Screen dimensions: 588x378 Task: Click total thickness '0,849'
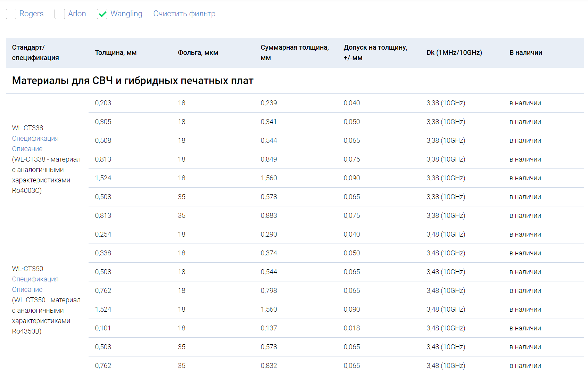pos(269,159)
